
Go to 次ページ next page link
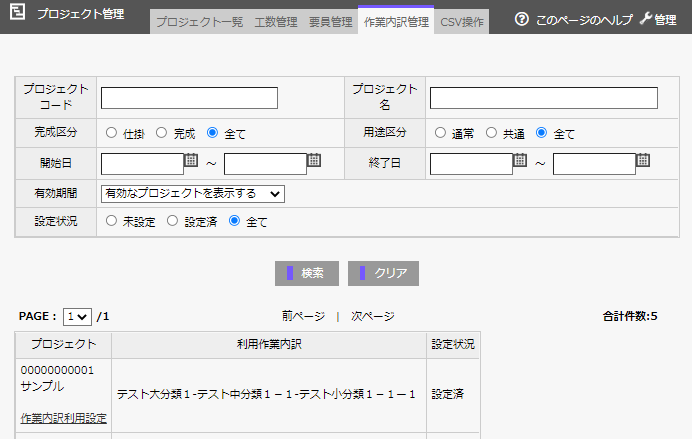(372, 316)
